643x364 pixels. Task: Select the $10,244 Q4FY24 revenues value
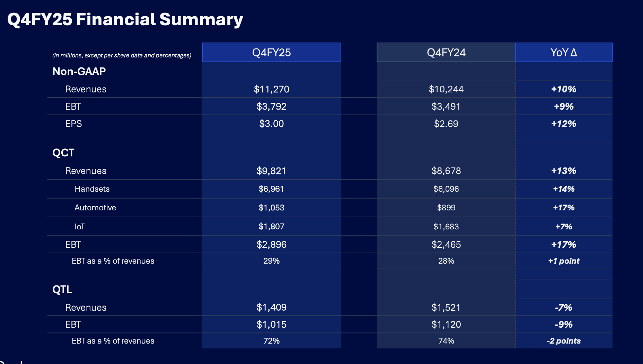(x=446, y=89)
